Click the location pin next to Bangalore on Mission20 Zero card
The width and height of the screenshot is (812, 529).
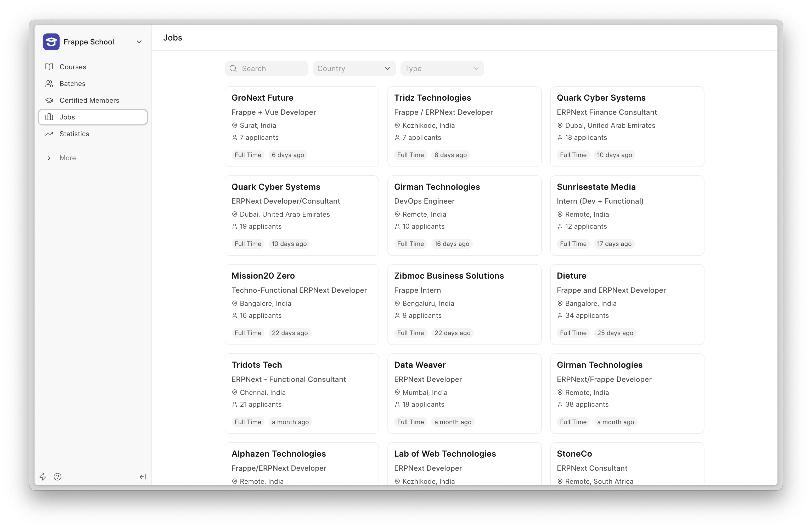pyautogui.click(x=235, y=303)
